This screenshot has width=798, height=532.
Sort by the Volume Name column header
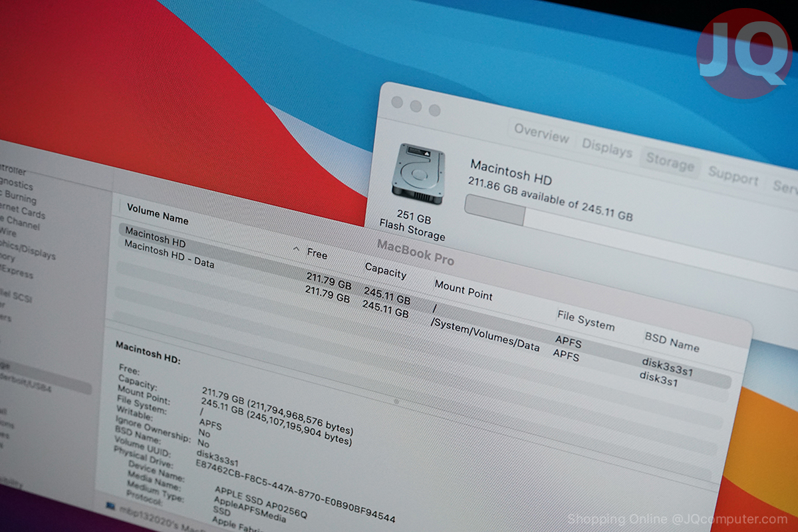click(x=158, y=214)
